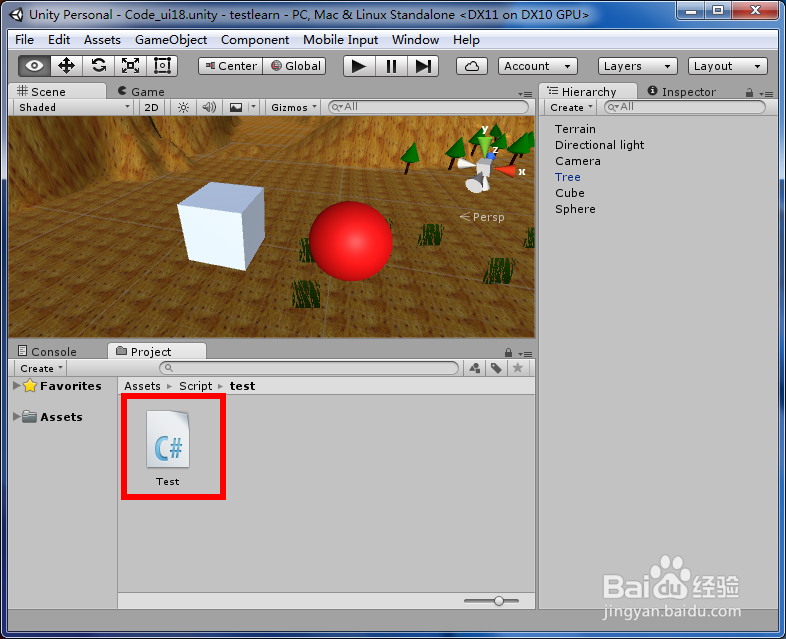The image size is (786, 639).
Task: Switch to the Game tab
Action: [x=141, y=92]
